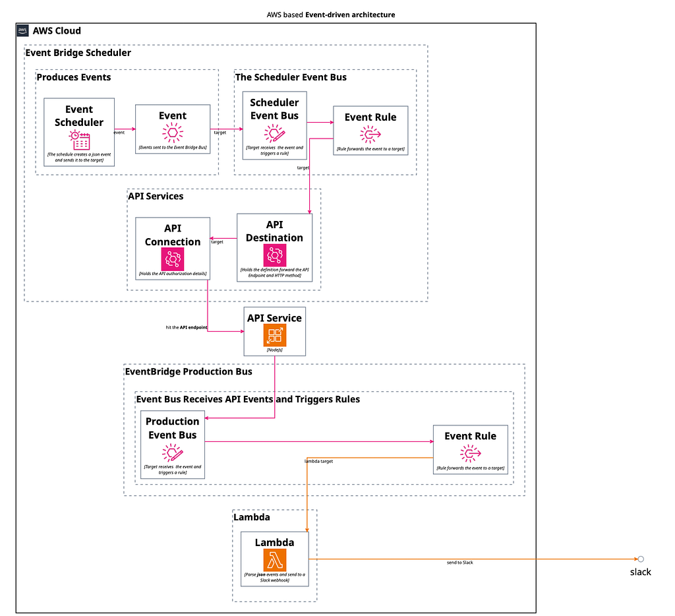Click the 'hit the API endpoint' arrow label
Viewport: 675px width, 616px height.
click(187, 327)
